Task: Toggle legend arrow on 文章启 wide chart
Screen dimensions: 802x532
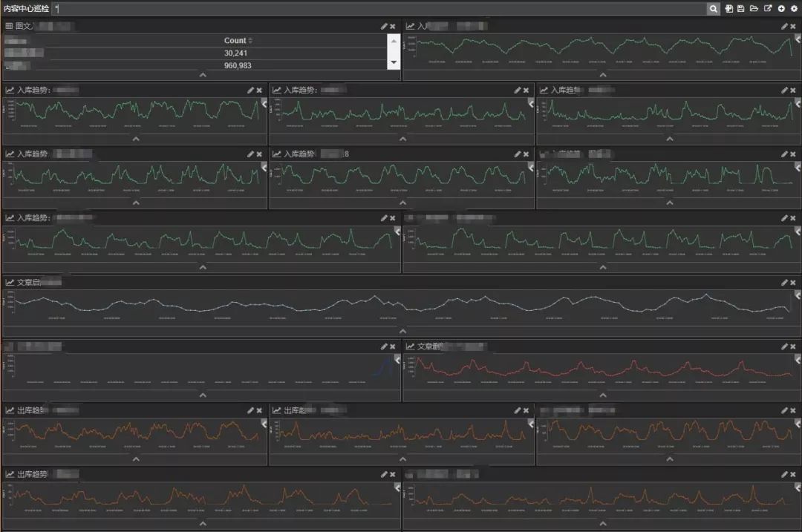Action: 798,295
